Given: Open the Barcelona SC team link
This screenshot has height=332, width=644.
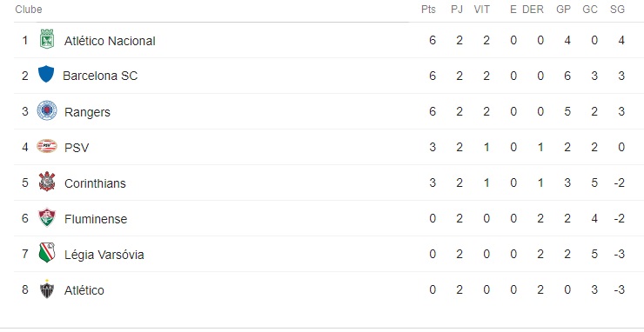Looking at the screenshot, I should (100, 76).
